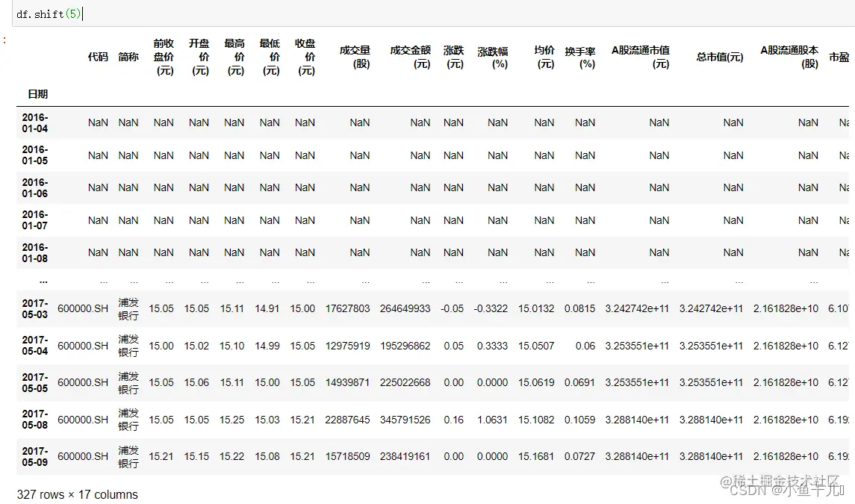Click average price 15.0619

point(536,382)
